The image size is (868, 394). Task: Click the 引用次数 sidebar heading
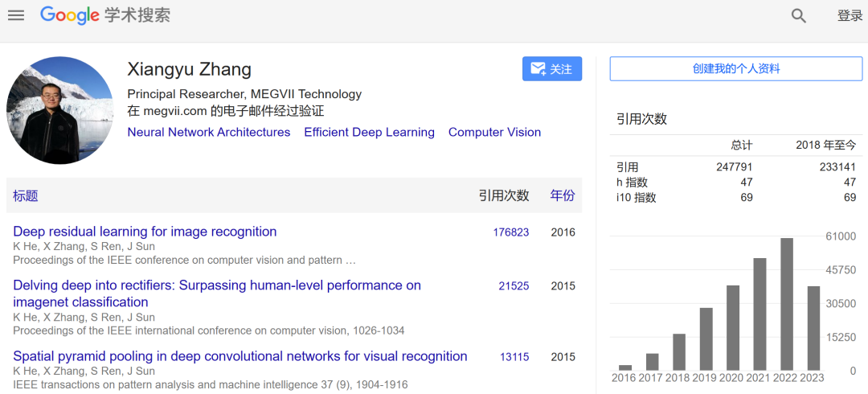641,118
